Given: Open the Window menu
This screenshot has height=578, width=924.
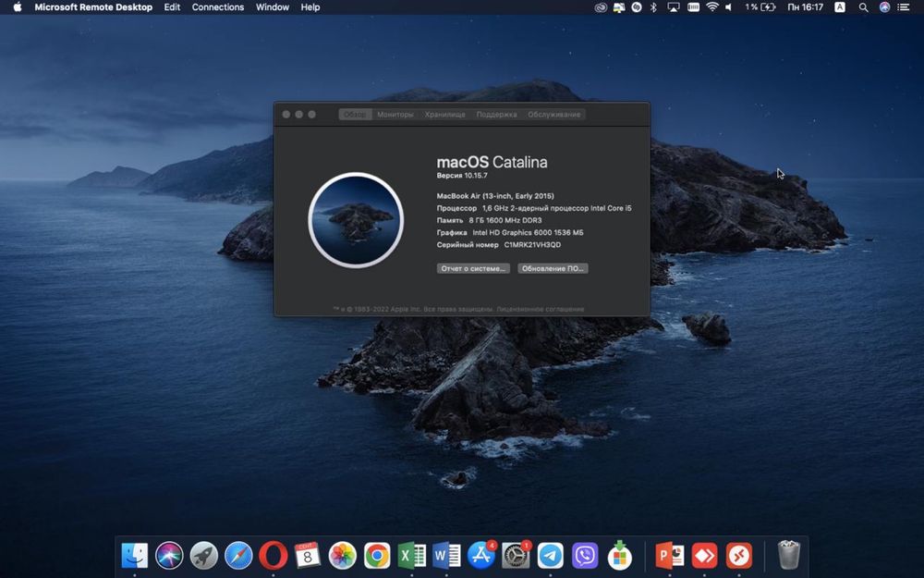Looking at the screenshot, I should [273, 7].
